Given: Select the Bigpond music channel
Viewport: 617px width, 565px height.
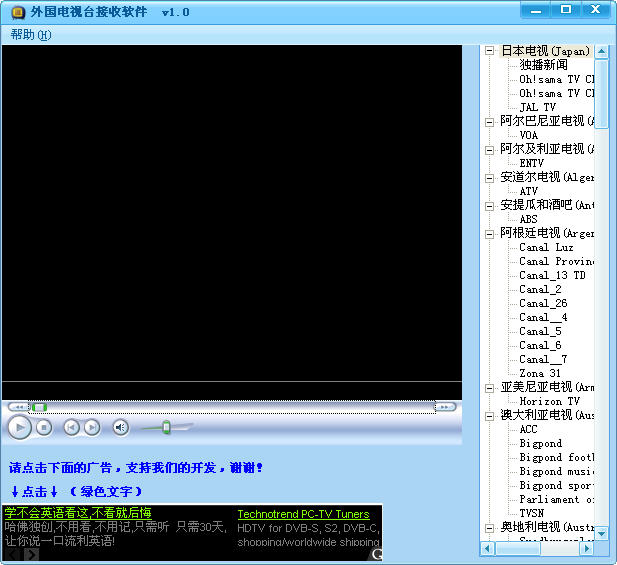Looking at the screenshot, I should [x=556, y=471].
